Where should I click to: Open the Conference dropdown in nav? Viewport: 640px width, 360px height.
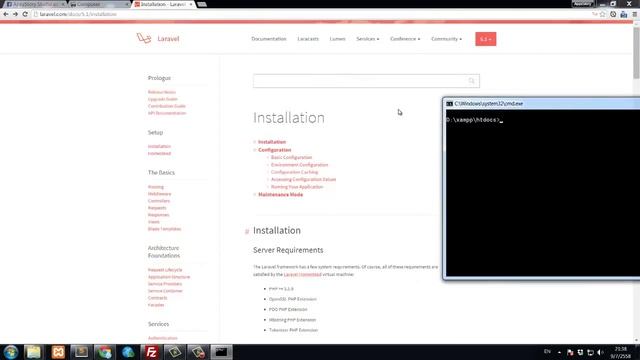coord(405,39)
